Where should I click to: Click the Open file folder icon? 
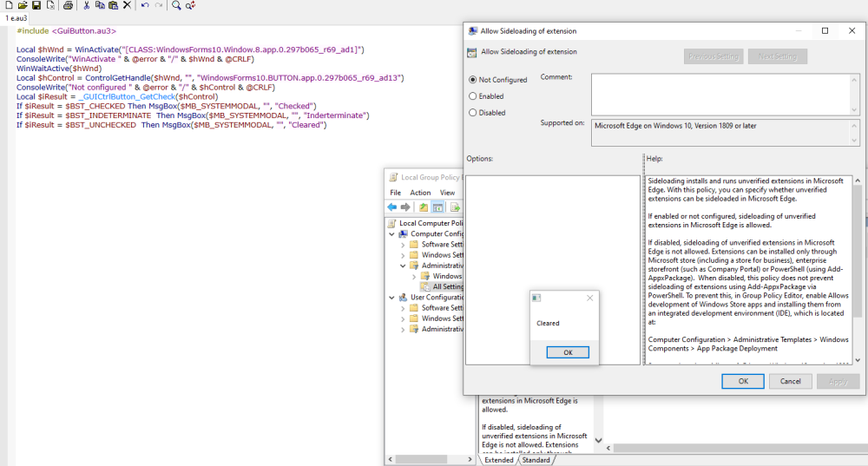(x=23, y=5)
